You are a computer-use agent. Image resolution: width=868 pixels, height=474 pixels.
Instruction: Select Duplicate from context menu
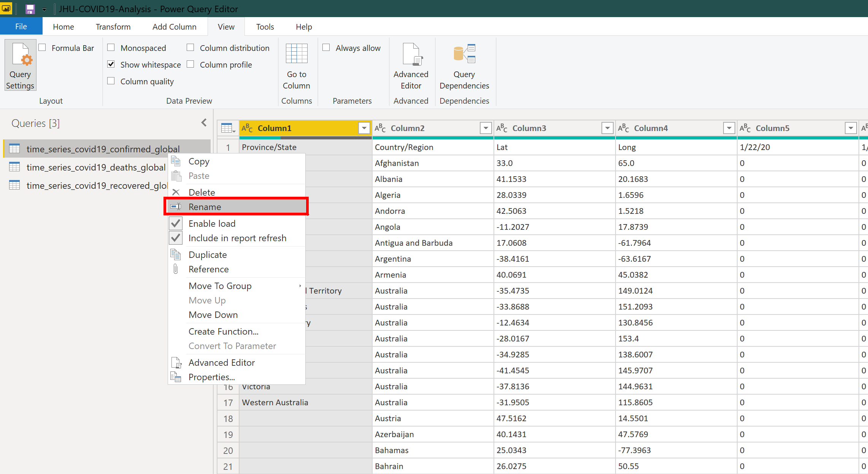pyautogui.click(x=208, y=255)
